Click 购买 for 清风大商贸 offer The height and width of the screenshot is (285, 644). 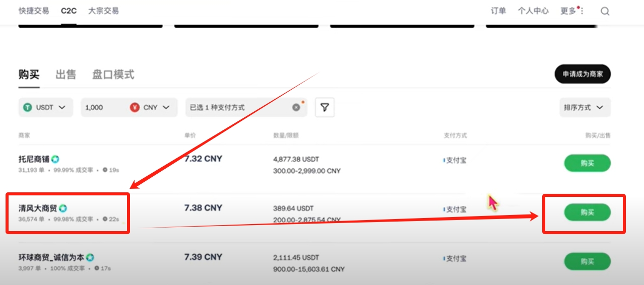coord(587,212)
